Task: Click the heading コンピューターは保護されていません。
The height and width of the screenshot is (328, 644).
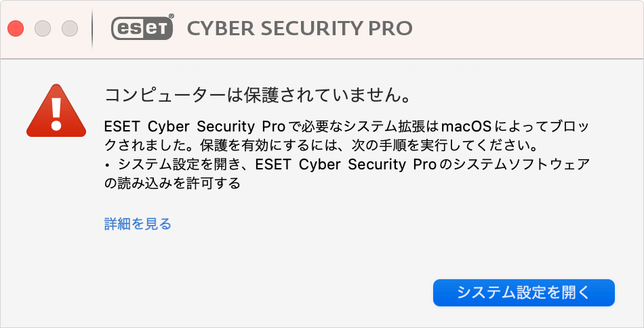Action: tap(258, 96)
